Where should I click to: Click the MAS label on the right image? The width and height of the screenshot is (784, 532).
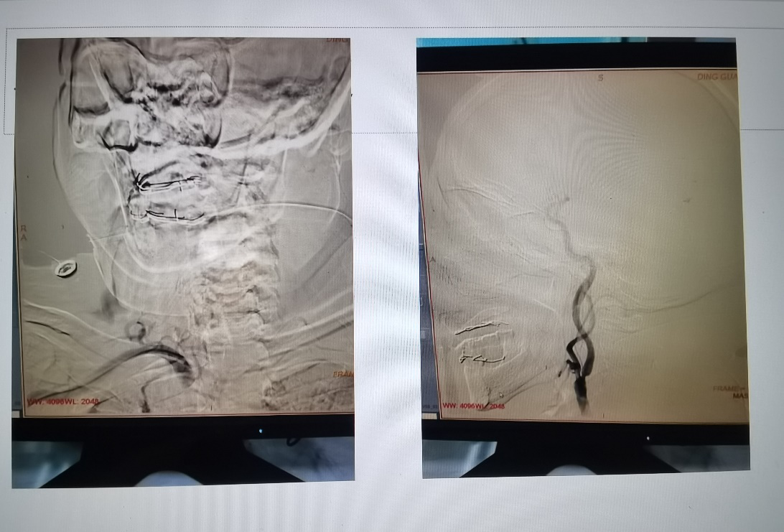pyautogui.click(x=738, y=396)
